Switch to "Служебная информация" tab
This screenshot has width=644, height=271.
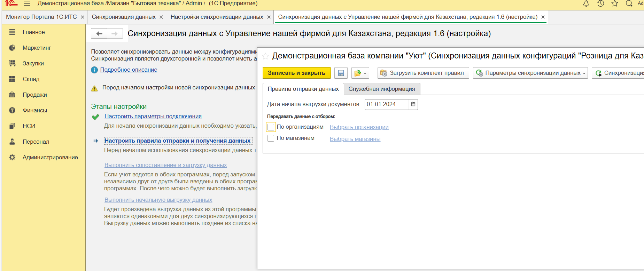381,89
